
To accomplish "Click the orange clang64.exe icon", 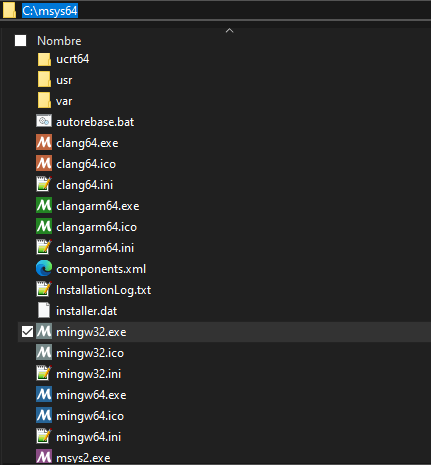I will [x=44, y=143].
